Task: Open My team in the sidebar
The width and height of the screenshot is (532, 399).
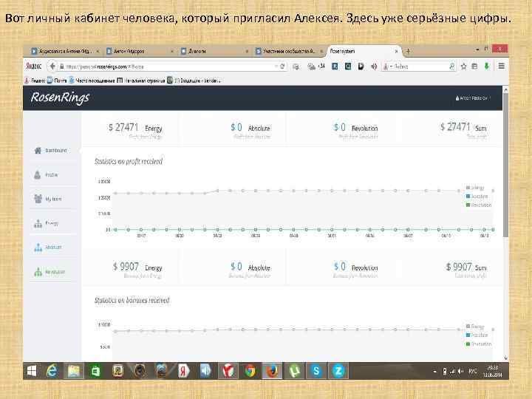Action: (x=48, y=199)
